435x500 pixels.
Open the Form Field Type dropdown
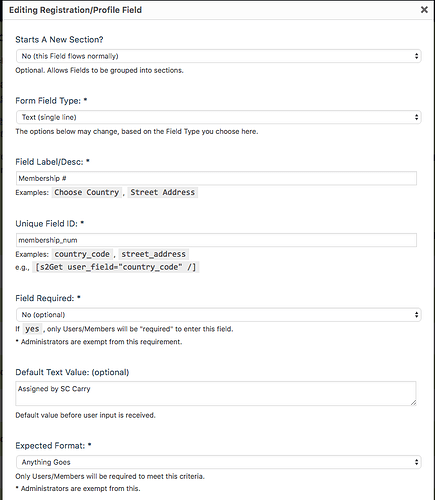[219, 117]
